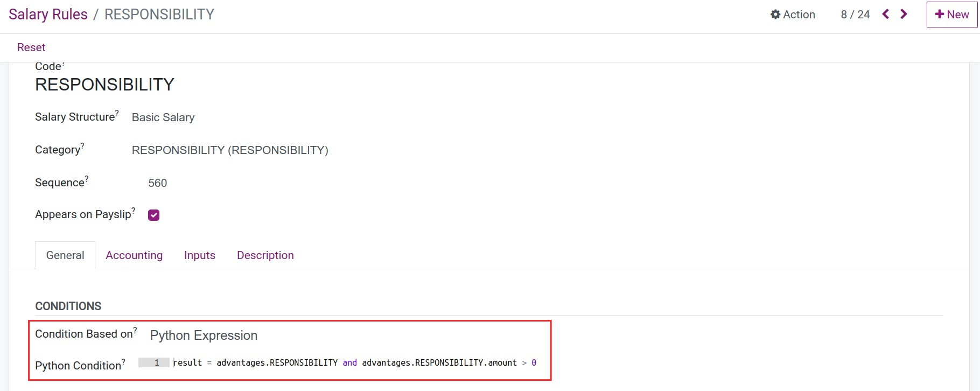Click the plus icon on the New button
Viewport: 980px width, 391px height.
[x=939, y=15]
